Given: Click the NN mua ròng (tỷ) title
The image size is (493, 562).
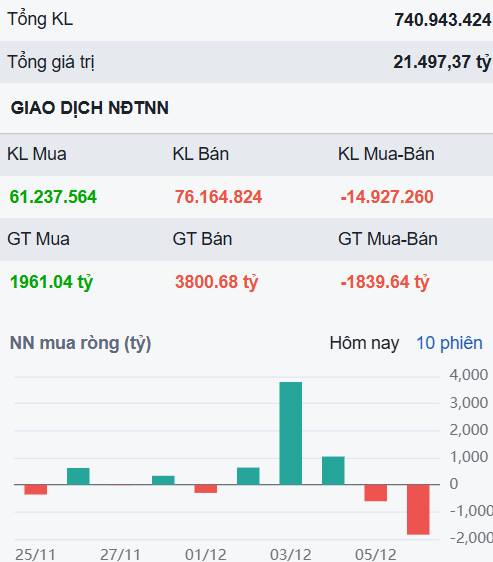Looking at the screenshot, I should [x=80, y=343].
